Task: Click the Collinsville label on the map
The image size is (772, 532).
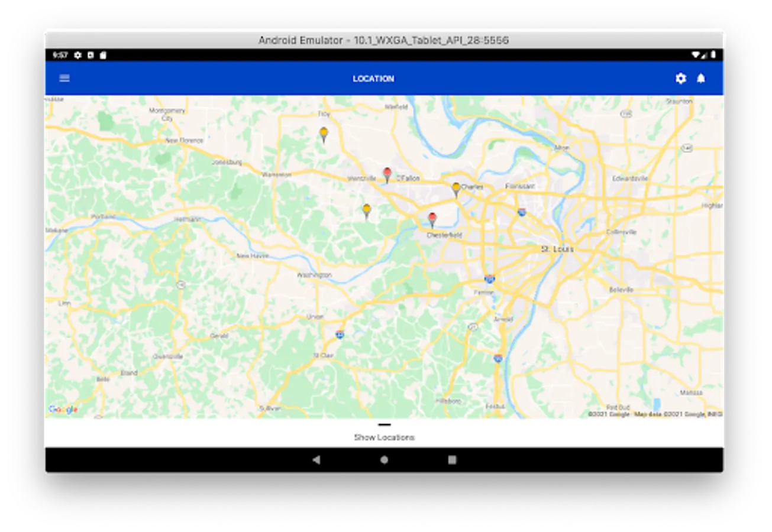Action: tap(622, 232)
